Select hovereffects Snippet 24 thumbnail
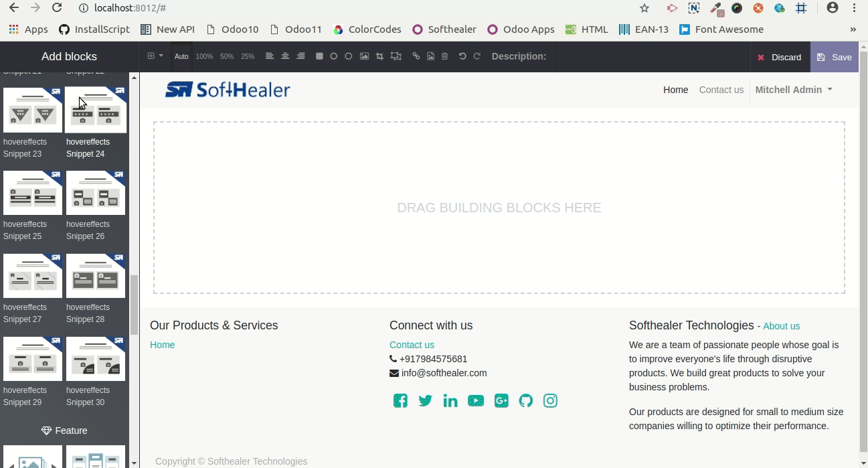Viewport: 868px width, 468px height. [x=96, y=110]
